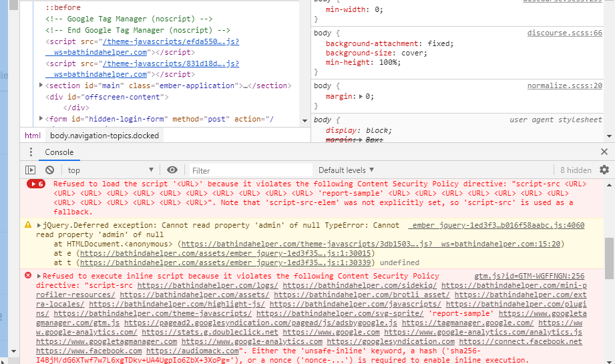Open the discourse.scss:66 source link
This screenshot has width=615, height=364.
(564, 33)
